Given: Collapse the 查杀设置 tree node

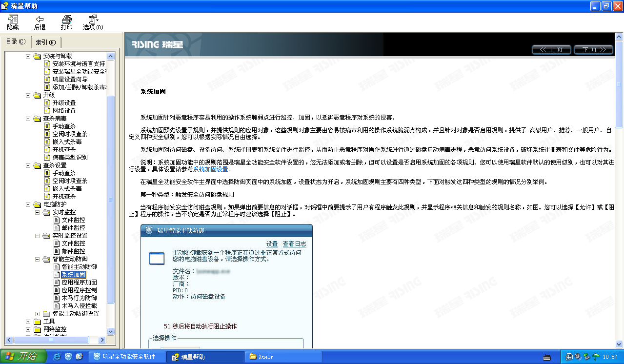Looking at the screenshot, I should click(x=28, y=165).
